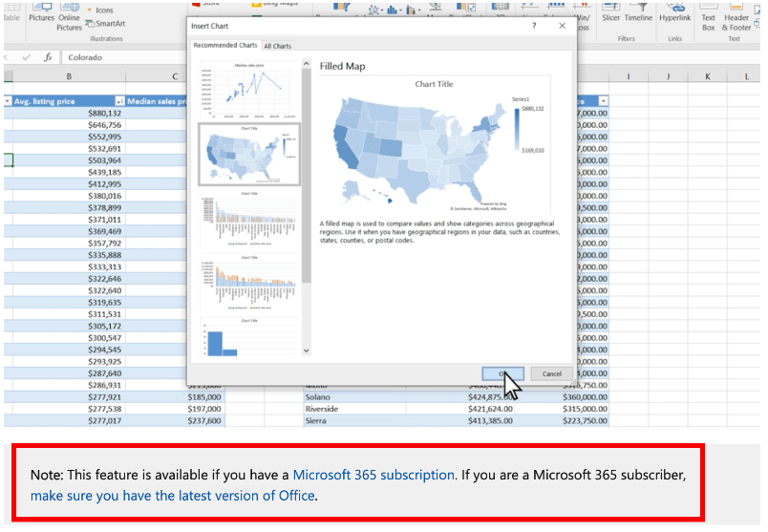Click cell with $223,750.00

point(563,420)
